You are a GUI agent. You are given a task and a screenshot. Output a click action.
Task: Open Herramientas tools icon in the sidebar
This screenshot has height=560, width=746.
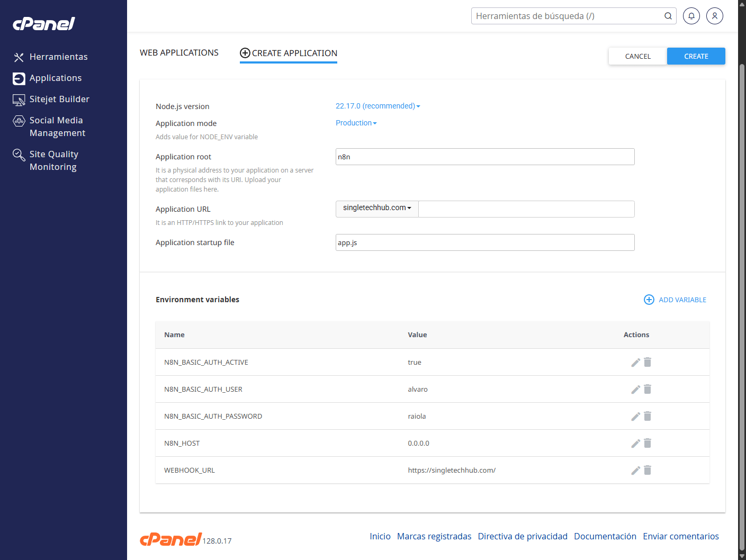point(19,57)
